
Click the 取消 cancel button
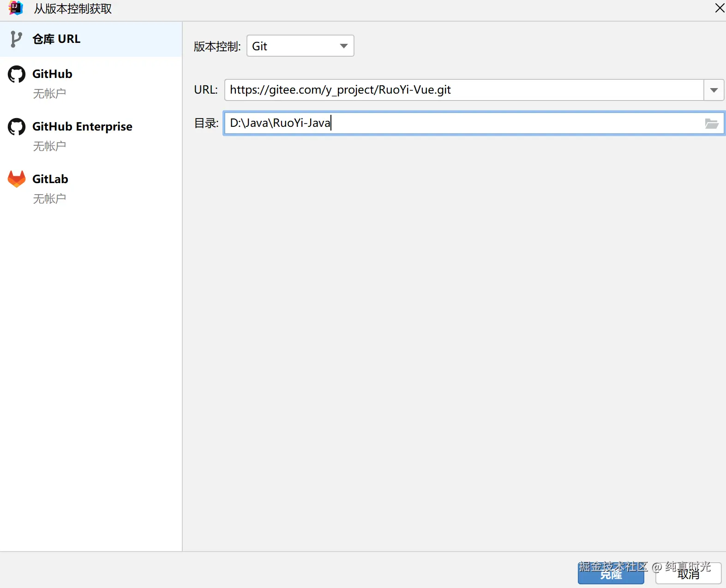[x=689, y=574]
